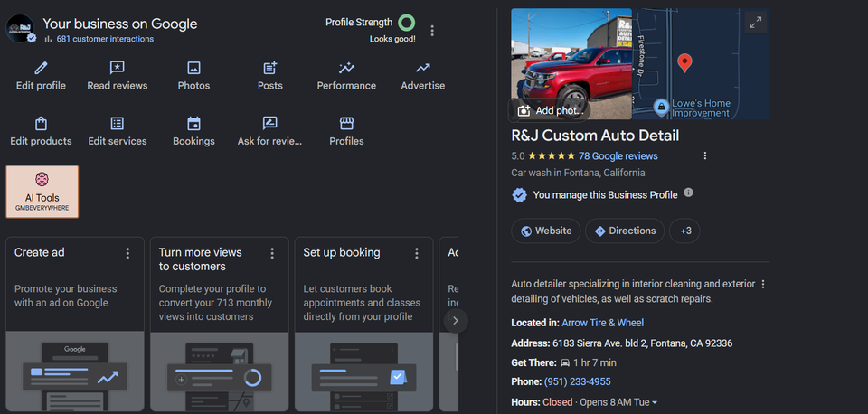Open Edit profile pencil icon

41,68
